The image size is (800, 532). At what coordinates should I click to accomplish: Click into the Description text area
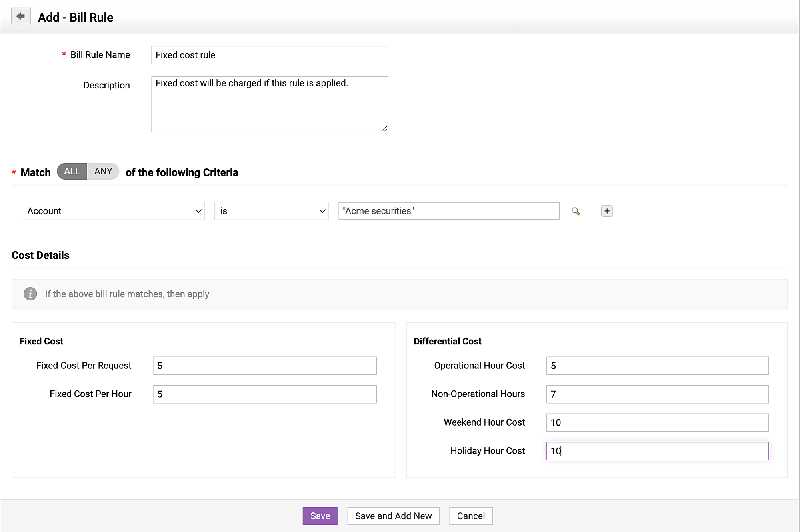tap(270, 104)
